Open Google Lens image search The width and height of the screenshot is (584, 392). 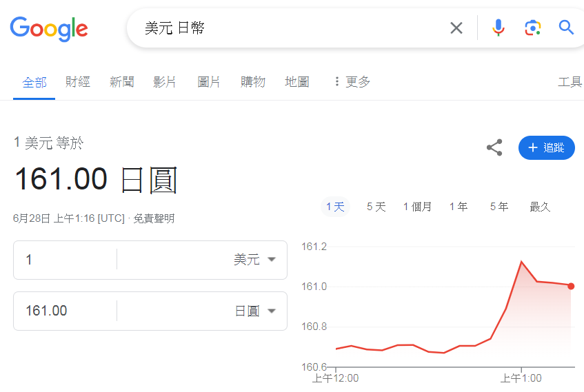[x=532, y=28]
